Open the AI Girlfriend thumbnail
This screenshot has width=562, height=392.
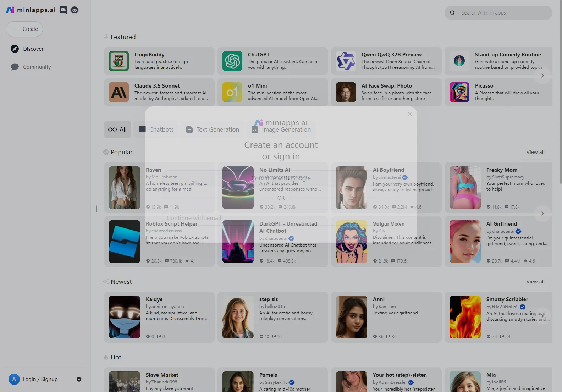pos(465,242)
